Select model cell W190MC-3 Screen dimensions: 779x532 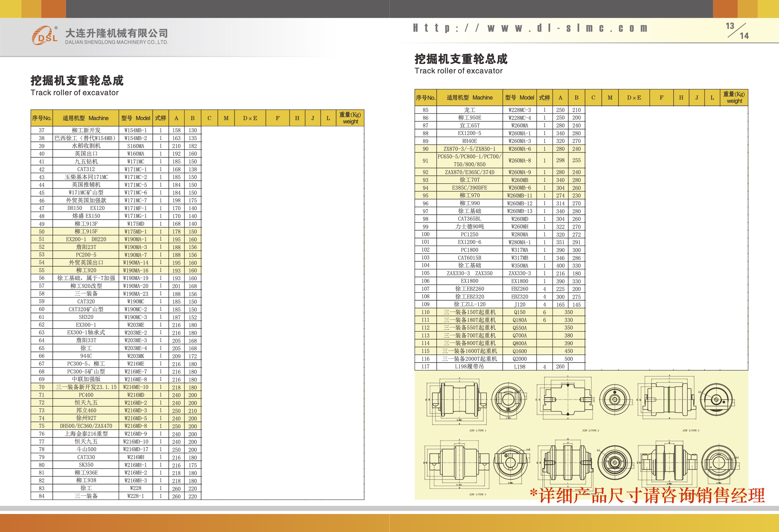click(136, 317)
